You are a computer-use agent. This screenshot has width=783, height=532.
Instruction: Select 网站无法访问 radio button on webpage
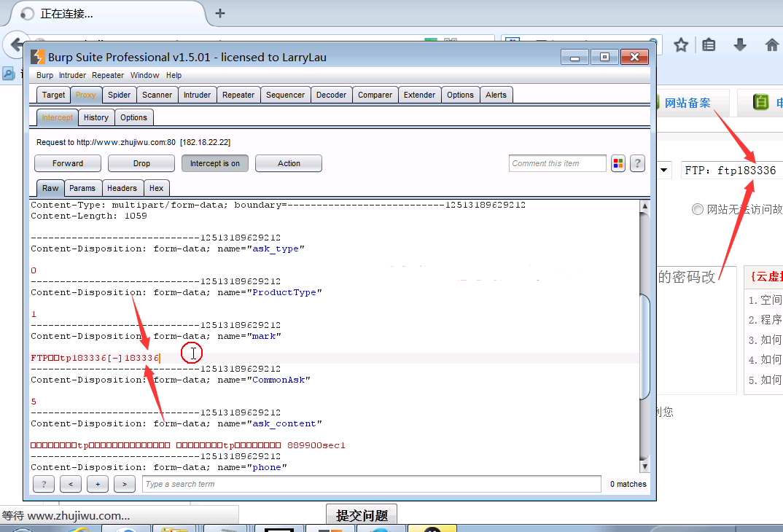click(x=697, y=209)
